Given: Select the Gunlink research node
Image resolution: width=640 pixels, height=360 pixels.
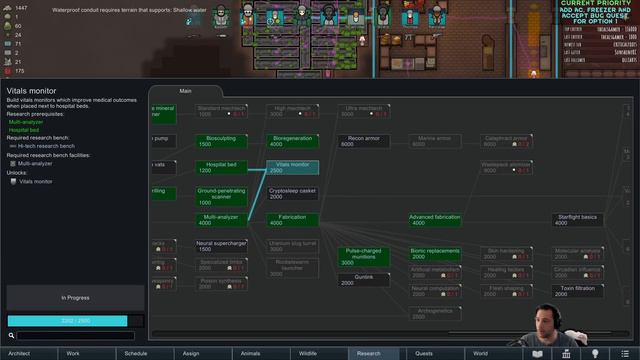Looking at the screenshot, I should pos(364,280).
